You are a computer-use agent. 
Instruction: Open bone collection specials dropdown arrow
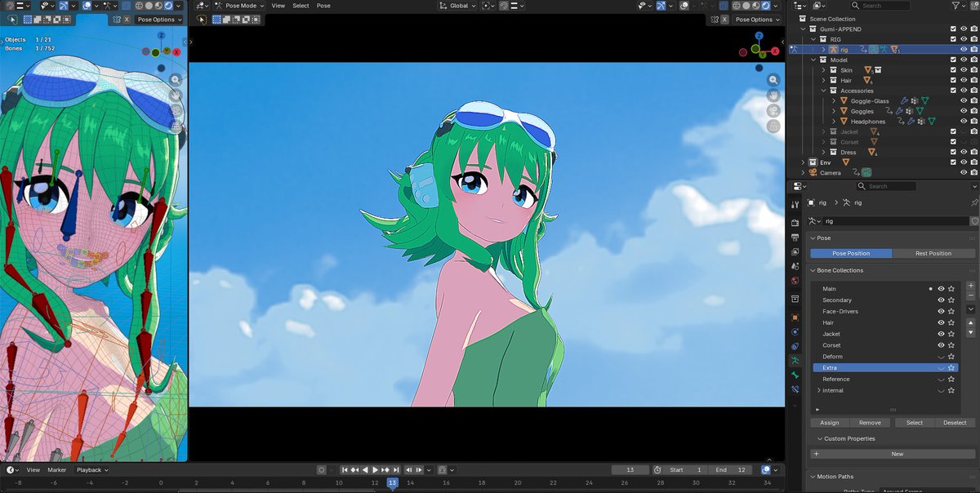(x=970, y=309)
